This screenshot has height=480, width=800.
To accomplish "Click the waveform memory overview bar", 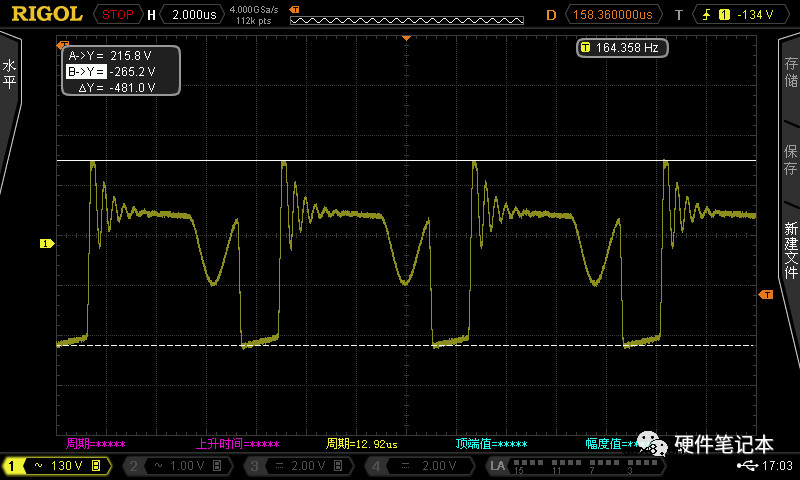I will point(408,15).
